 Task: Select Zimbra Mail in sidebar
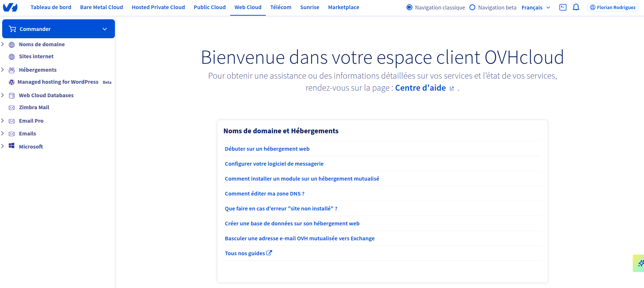pos(34,107)
